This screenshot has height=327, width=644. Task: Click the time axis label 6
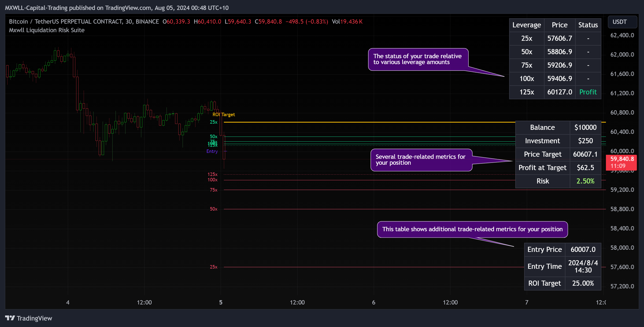pos(373,302)
